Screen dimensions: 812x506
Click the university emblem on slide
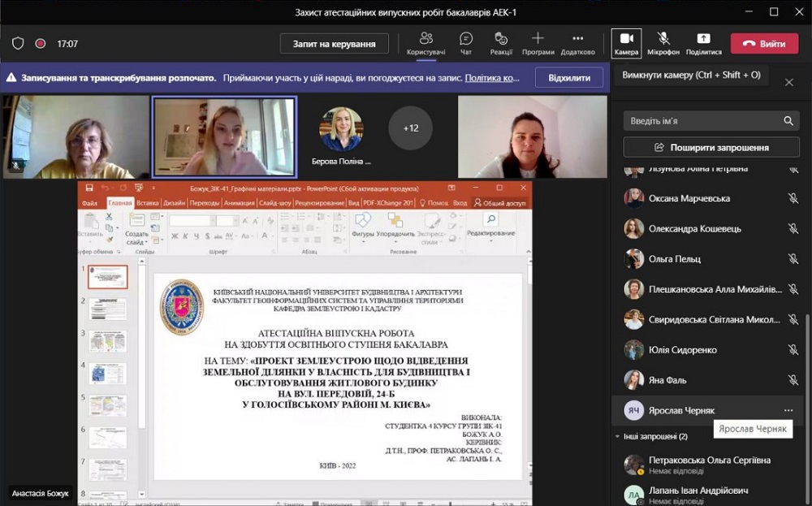click(x=182, y=307)
